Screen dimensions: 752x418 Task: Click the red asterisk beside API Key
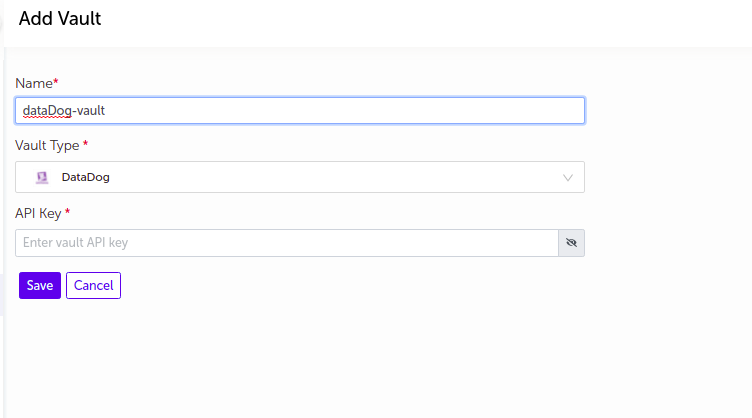pos(68,211)
